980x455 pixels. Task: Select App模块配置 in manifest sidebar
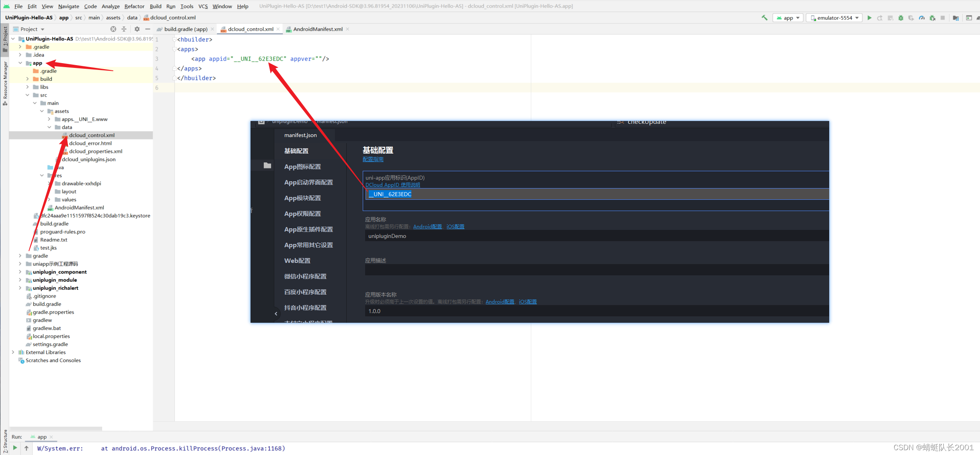click(x=302, y=198)
